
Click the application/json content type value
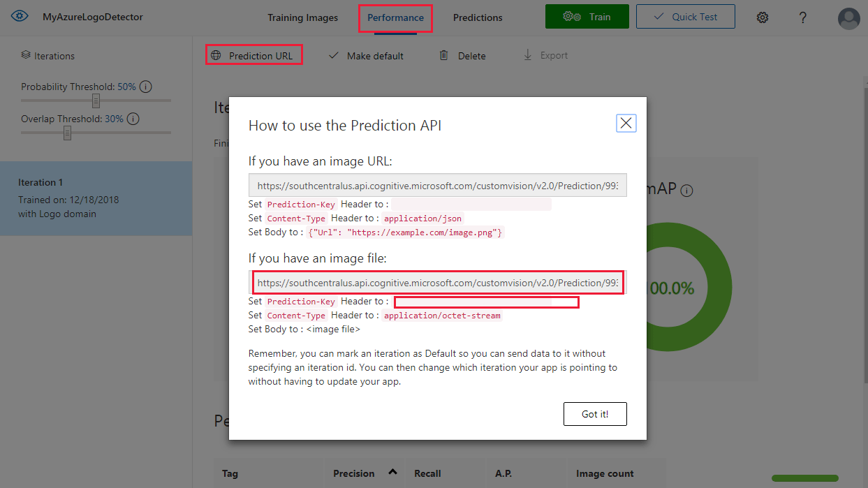pyautogui.click(x=422, y=219)
